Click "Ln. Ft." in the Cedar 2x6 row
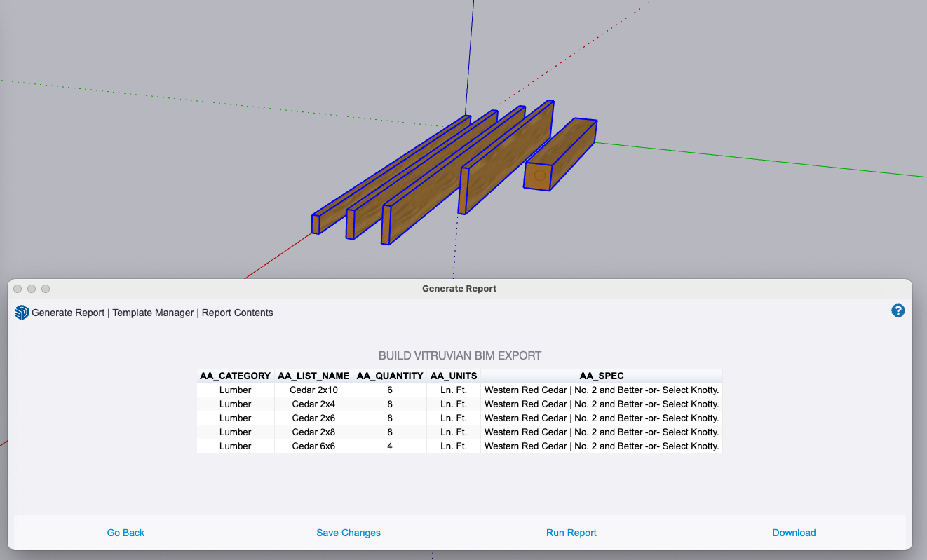The height and width of the screenshot is (560, 927). 454,418
